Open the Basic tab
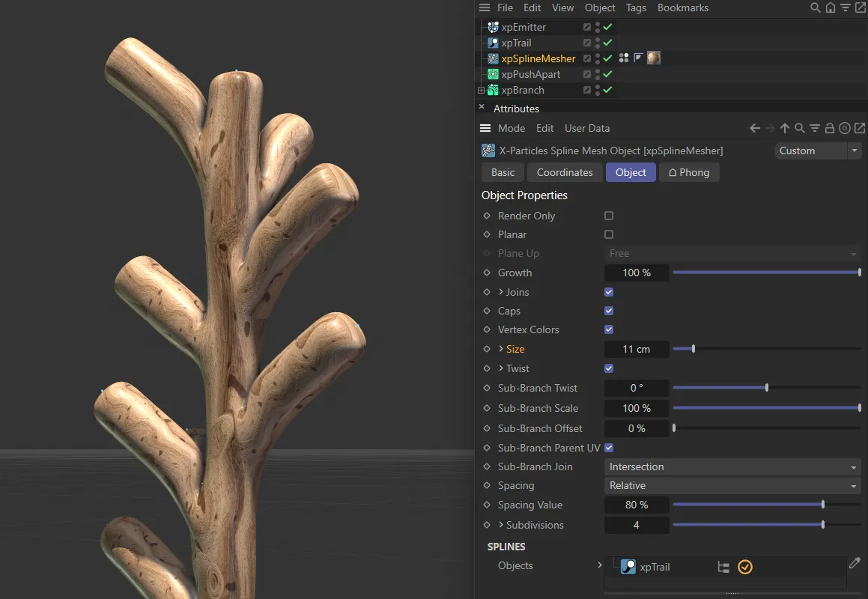Screen dimensions: 868x599 coord(503,172)
